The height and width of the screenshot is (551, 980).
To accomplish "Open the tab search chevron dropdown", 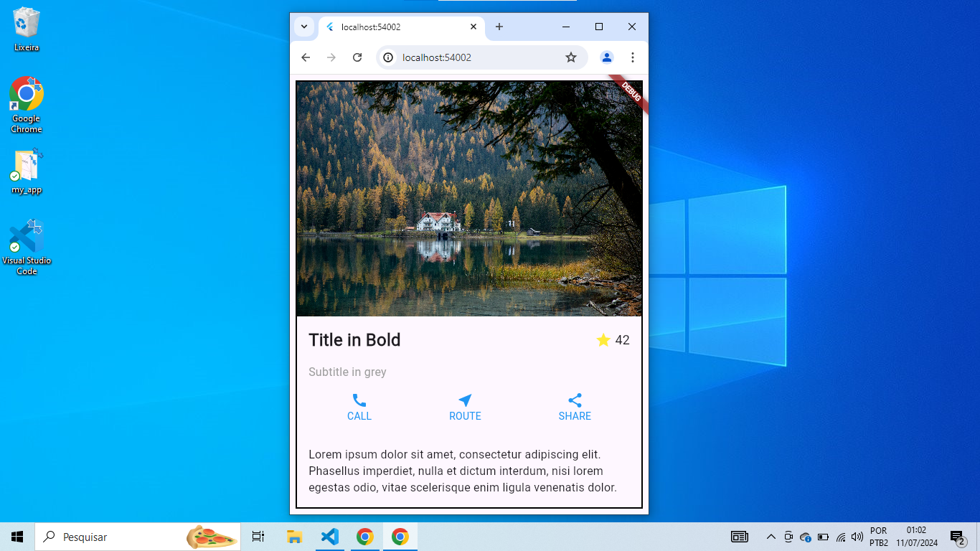I will pyautogui.click(x=303, y=27).
